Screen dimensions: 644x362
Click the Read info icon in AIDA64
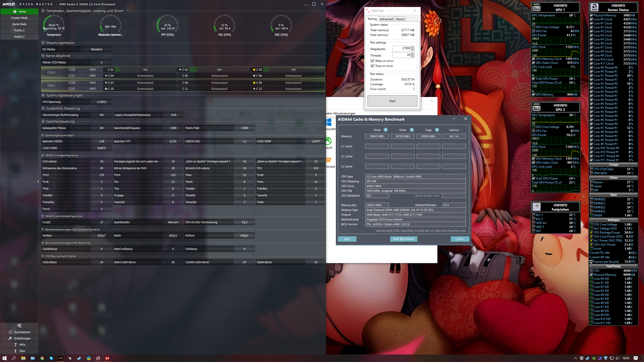386,130
